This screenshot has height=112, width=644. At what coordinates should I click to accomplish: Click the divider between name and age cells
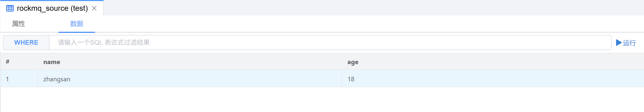342,79
